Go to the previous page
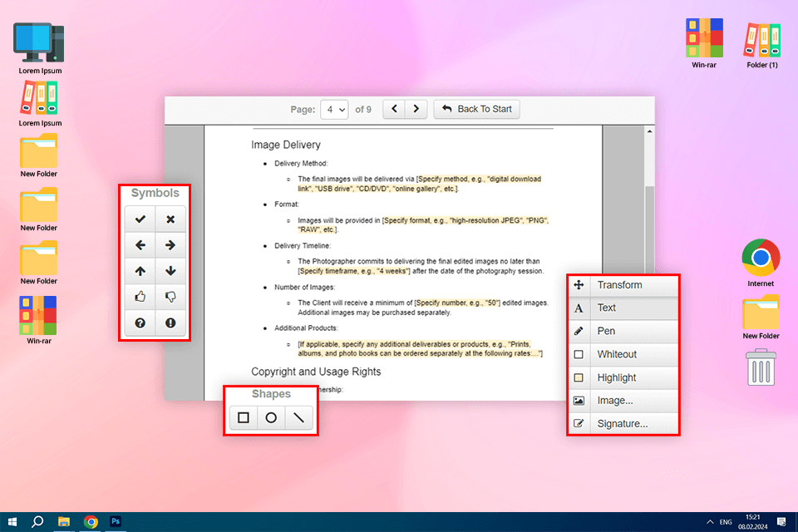Screen dimensions: 798x532 pyautogui.click(x=394, y=109)
